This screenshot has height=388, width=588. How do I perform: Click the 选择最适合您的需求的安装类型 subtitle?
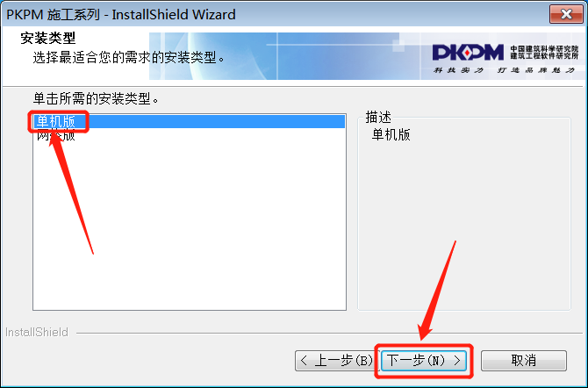pyautogui.click(x=129, y=57)
